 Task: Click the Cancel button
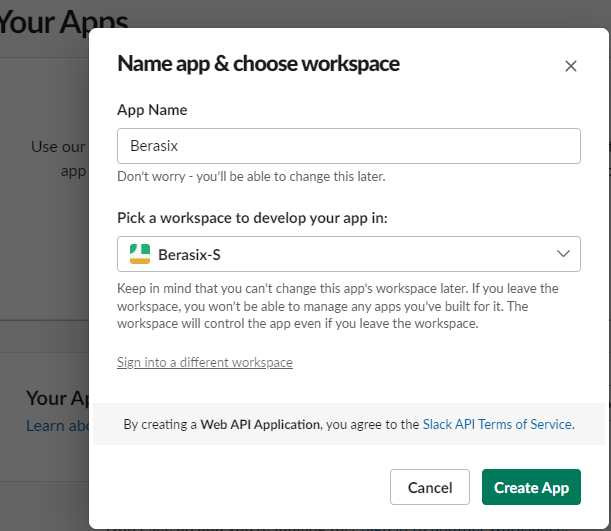(x=430, y=487)
